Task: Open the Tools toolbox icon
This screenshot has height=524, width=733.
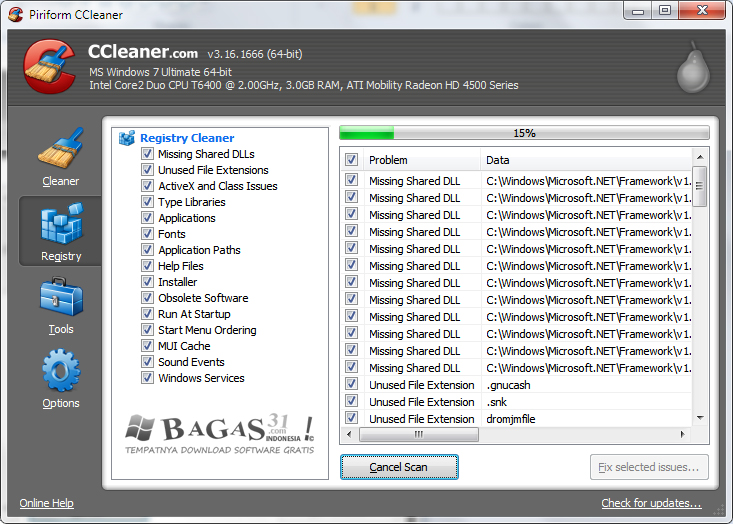Action: (x=61, y=297)
